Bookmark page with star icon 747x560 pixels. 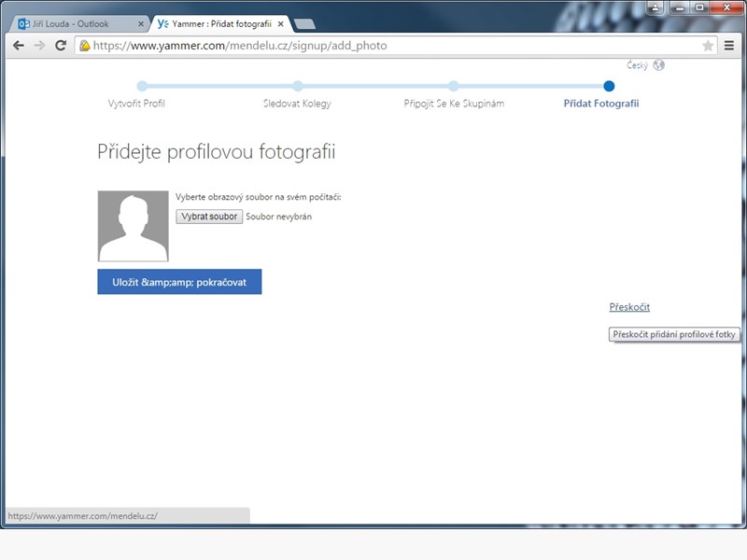(708, 45)
